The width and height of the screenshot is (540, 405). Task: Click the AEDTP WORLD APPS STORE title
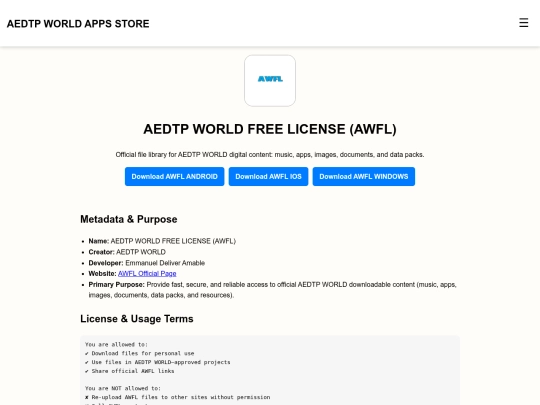click(x=78, y=24)
